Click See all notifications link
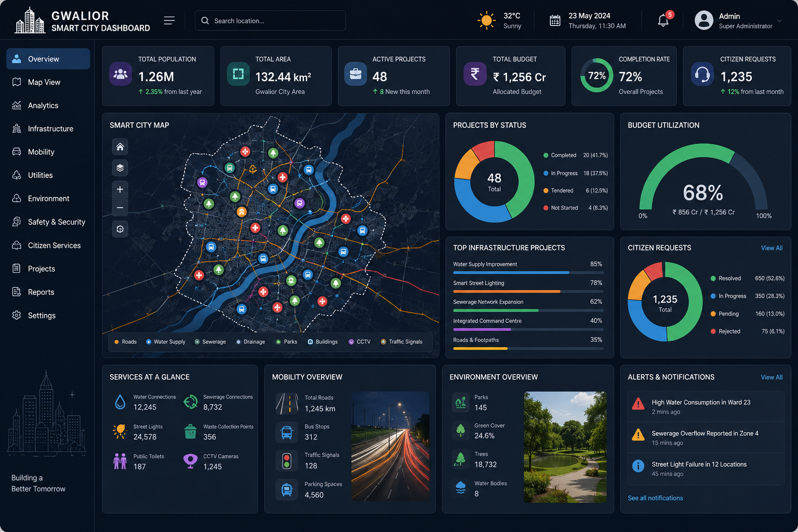 (x=655, y=498)
